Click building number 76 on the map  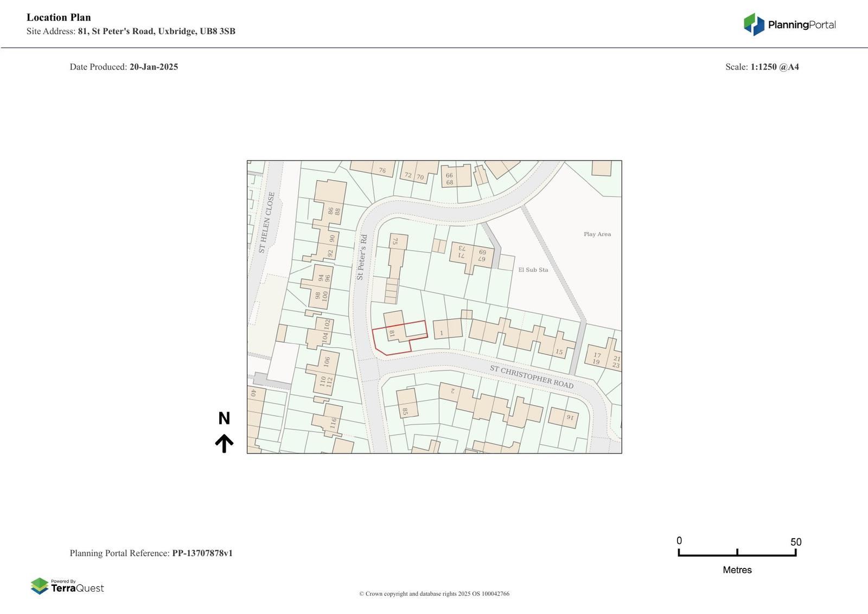click(x=382, y=170)
